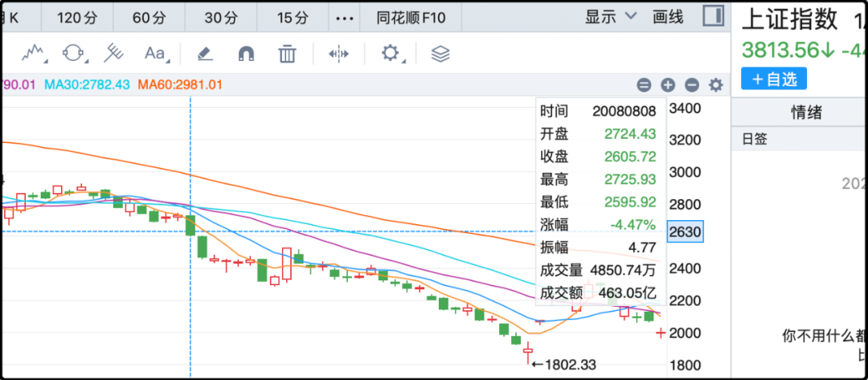Expand more timeframes via the ellipsis
The width and height of the screenshot is (868, 380).
[344, 17]
